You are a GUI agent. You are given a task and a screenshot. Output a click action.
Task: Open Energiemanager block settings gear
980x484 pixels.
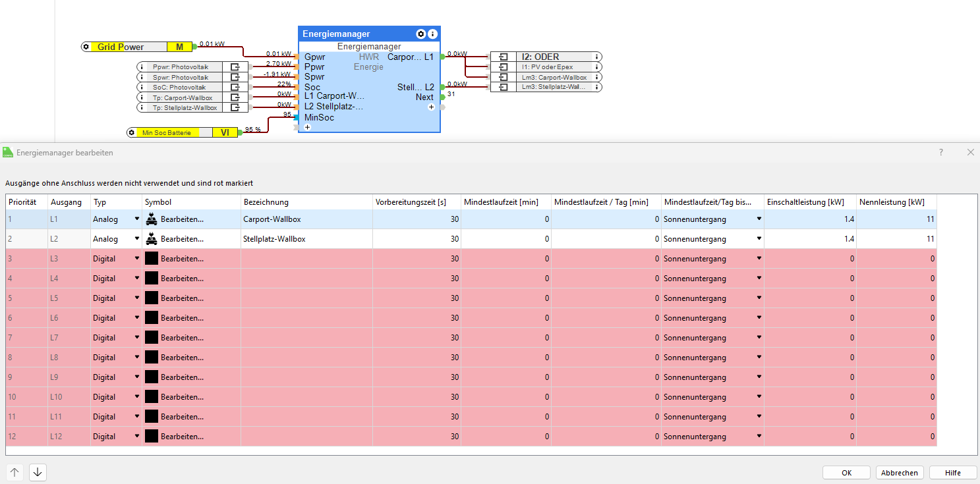tap(421, 34)
